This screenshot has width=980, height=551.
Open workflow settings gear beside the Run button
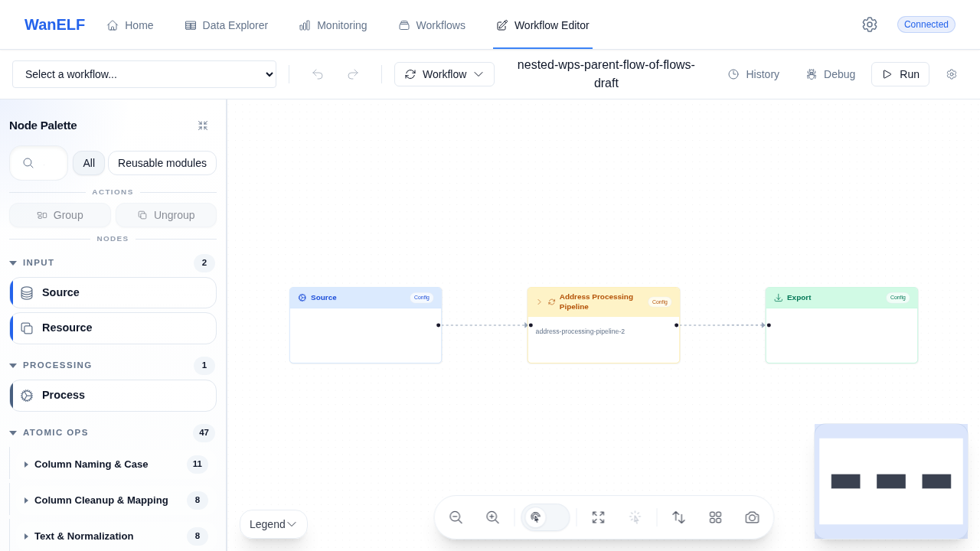(952, 74)
